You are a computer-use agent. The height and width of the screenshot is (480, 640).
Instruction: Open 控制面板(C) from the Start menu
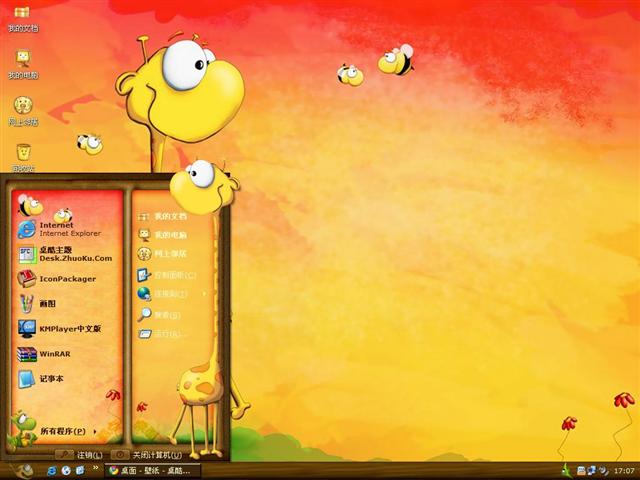[170, 275]
